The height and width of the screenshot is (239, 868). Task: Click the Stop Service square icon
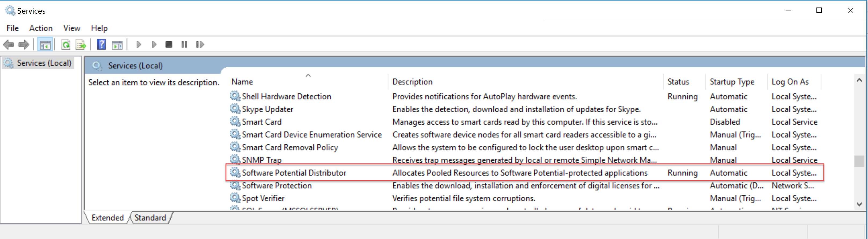pos(169,44)
